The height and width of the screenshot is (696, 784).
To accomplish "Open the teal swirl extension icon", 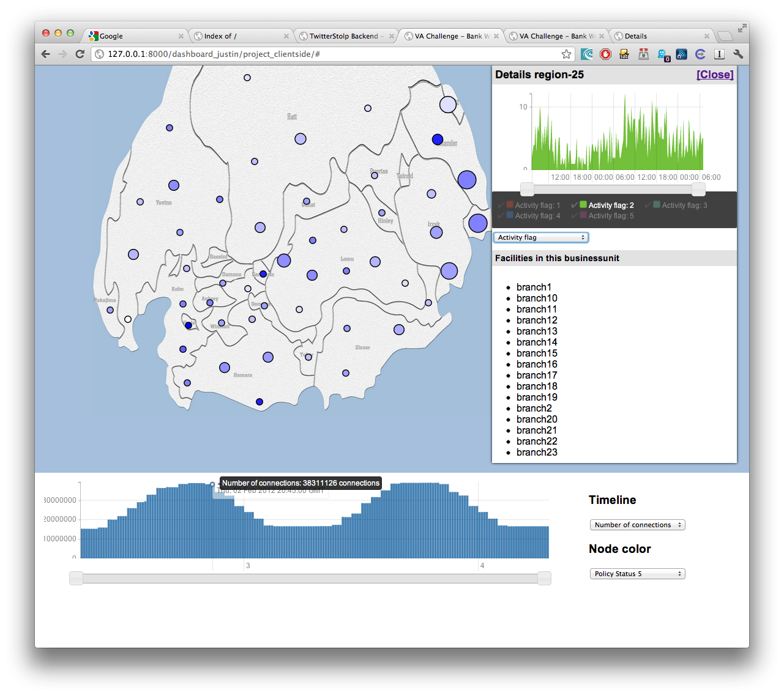I will pos(587,54).
